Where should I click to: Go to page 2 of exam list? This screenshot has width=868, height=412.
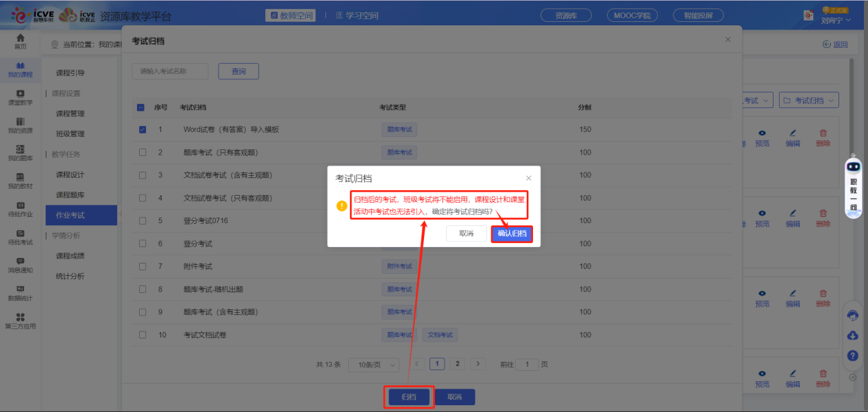458,364
